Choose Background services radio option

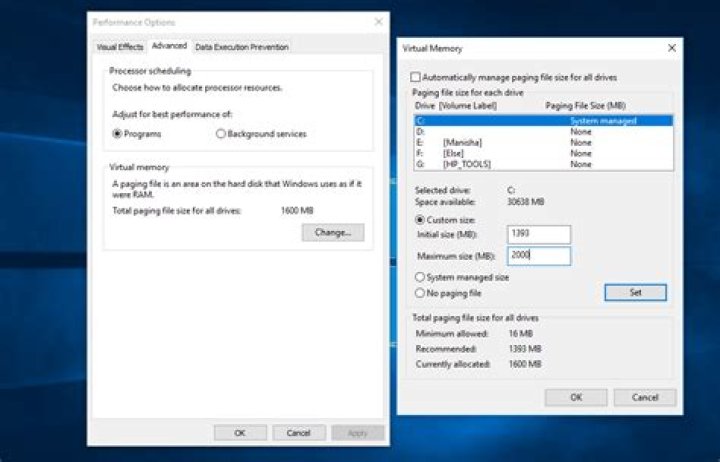click(x=221, y=134)
